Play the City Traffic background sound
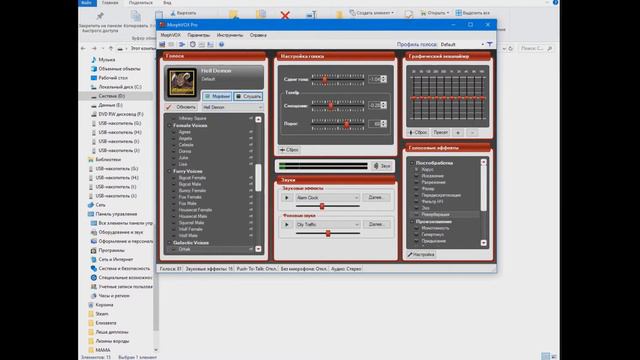640x360 pixels. 287,224
